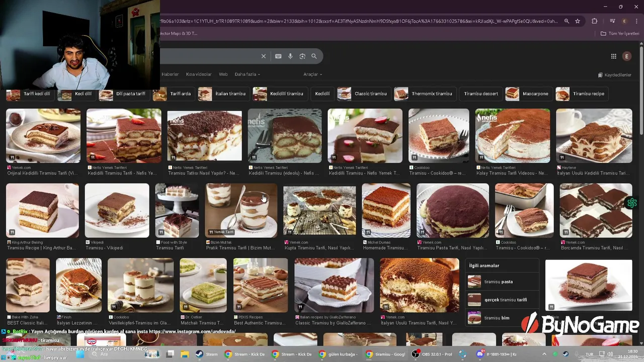Viewport: 644px width, 362px height.
Task: Open the Chrome three-dot menu
Action: point(636,21)
